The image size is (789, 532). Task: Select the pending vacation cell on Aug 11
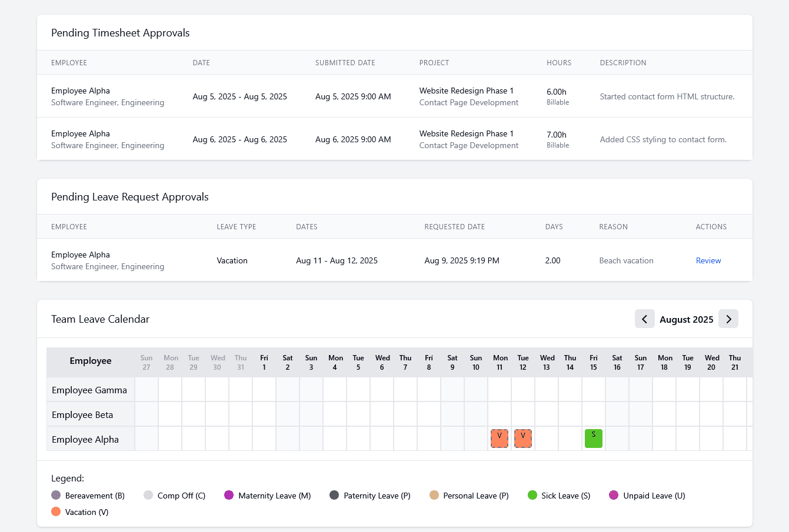499,438
